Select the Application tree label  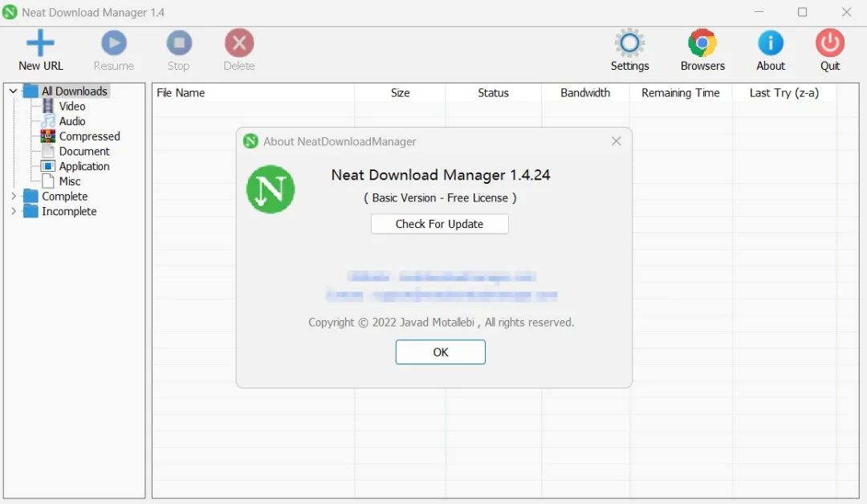click(x=84, y=166)
